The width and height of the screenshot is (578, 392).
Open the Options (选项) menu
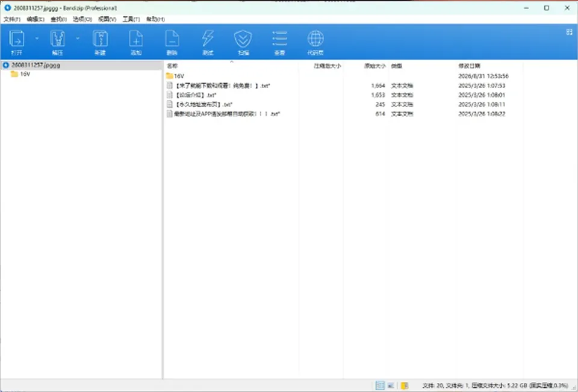[x=82, y=19]
